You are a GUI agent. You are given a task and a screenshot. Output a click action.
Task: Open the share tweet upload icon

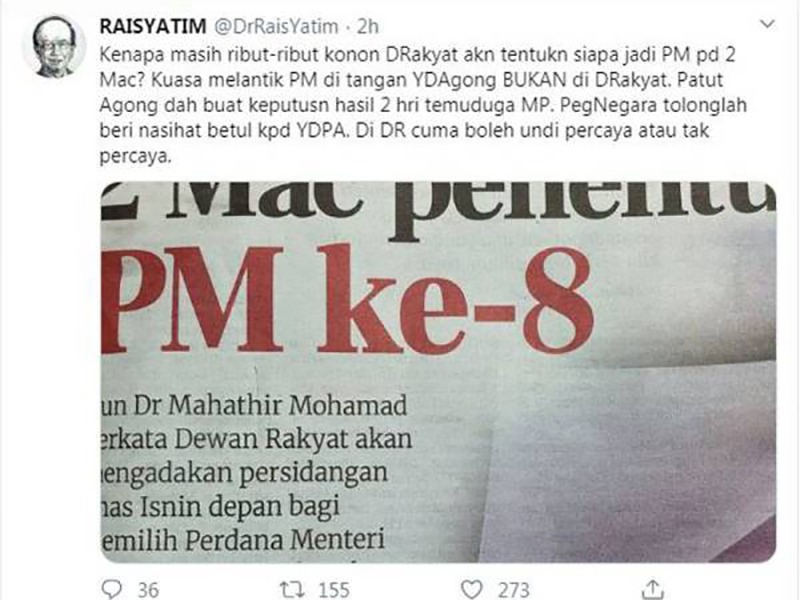tap(652, 589)
